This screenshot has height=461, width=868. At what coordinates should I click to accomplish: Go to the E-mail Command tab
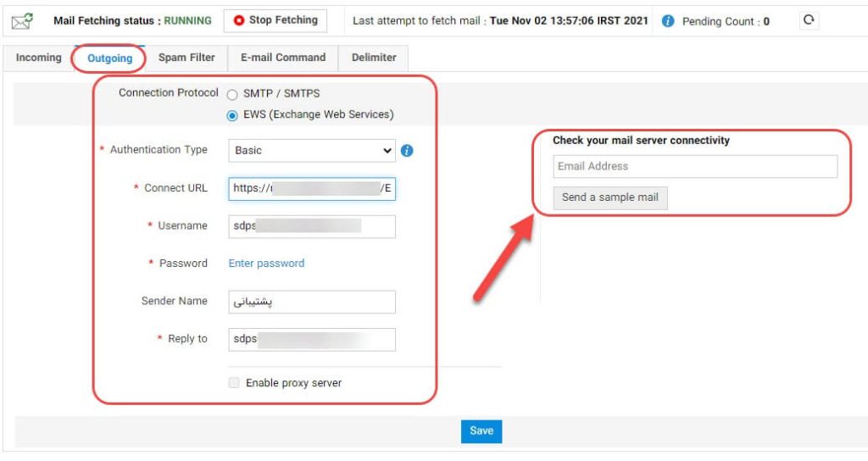(x=283, y=58)
